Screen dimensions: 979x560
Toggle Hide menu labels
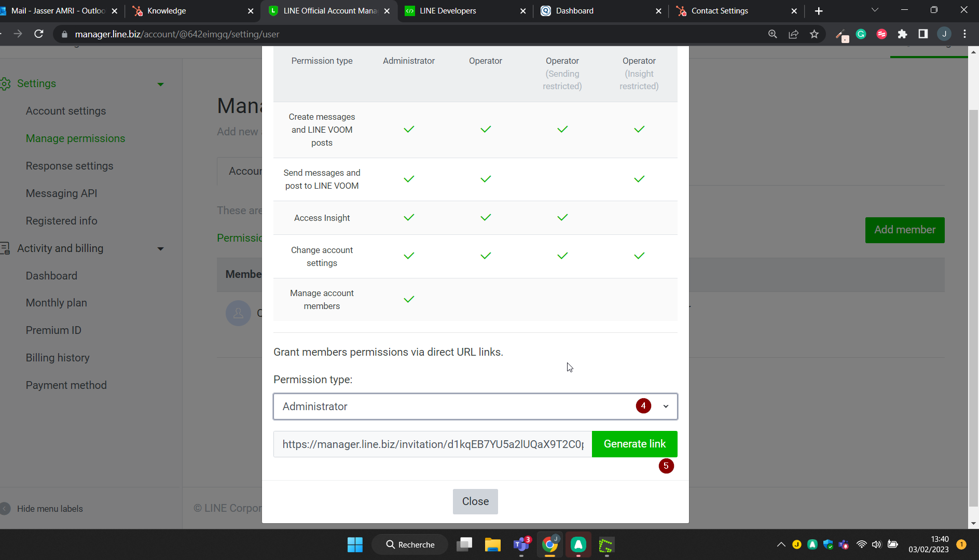[49, 509]
